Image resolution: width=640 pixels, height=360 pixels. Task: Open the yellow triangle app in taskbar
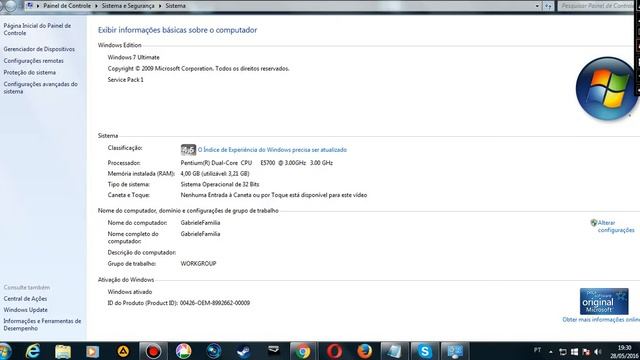123,351
